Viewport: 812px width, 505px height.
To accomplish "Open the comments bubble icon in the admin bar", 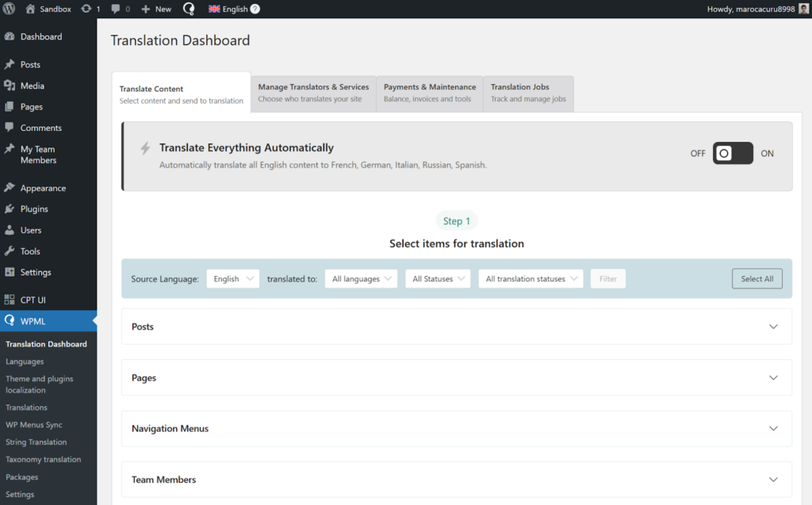I will [x=117, y=9].
